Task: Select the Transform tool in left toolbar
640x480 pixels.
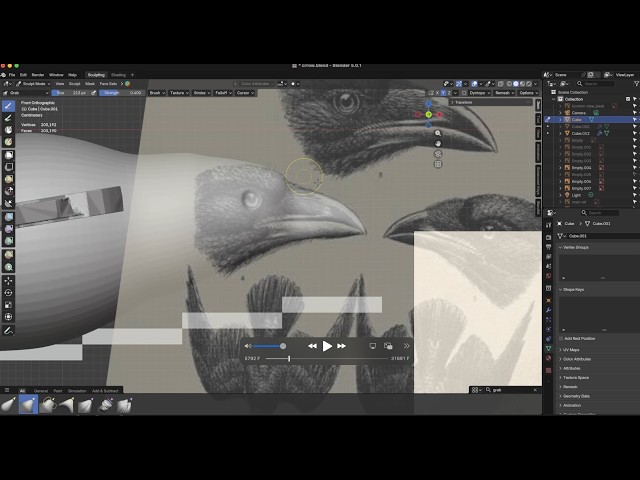Action: coord(8,317)
